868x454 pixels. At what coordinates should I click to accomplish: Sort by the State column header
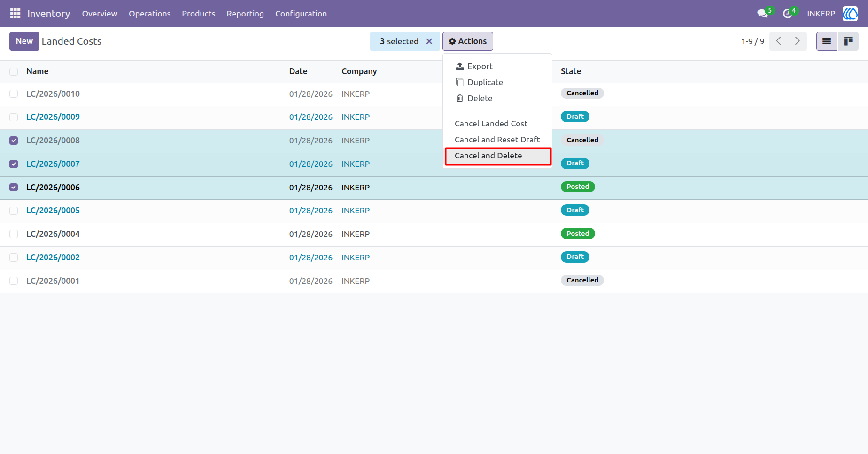[x=571, y=71]
